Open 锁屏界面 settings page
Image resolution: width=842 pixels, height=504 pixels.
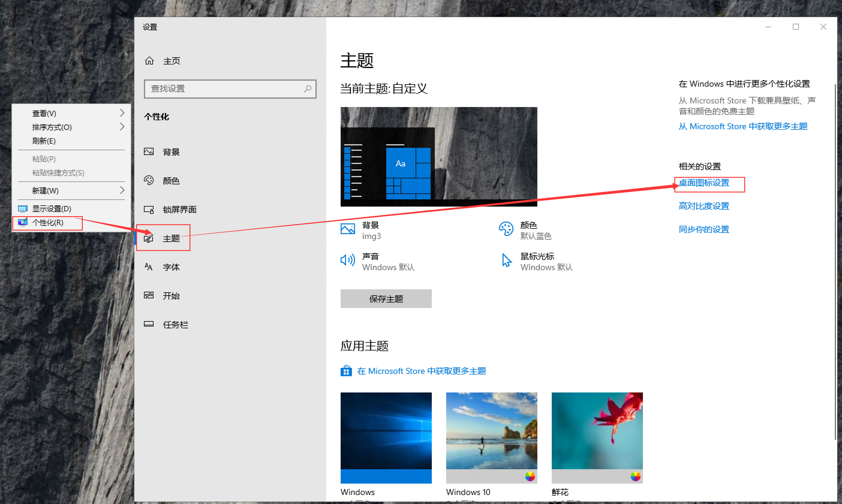230,210
